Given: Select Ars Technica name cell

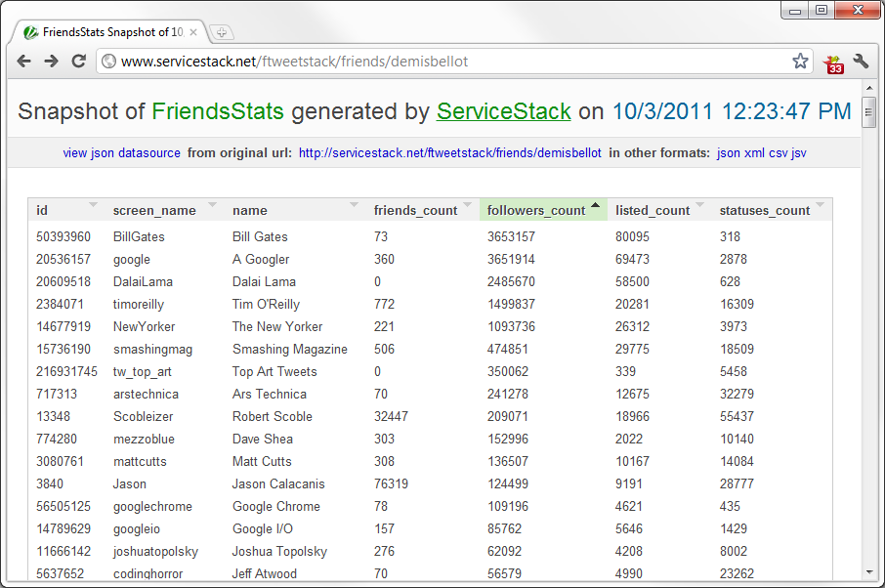Looking at the screenshot, I should coord(270,394).
